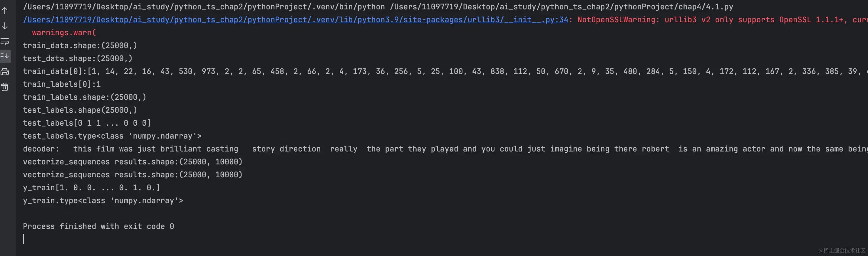This screenshot has height=256, width=868.
Task: Click the train_labels[0]:1 output line
Action: click(x=62, y=84)
